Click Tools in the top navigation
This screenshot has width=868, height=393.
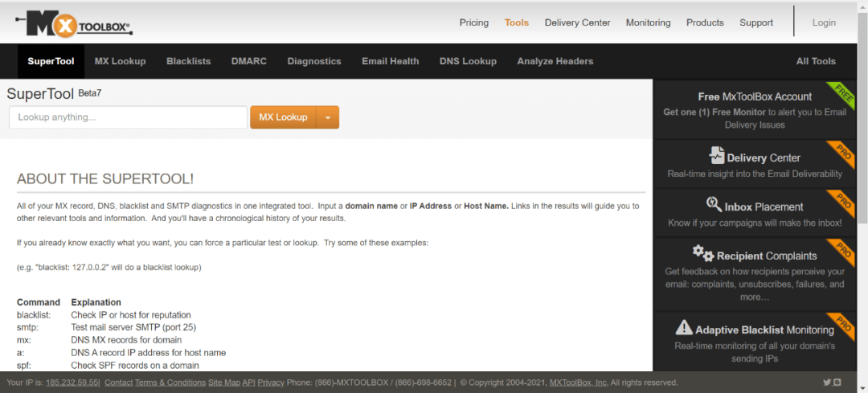tap(517, 23)
